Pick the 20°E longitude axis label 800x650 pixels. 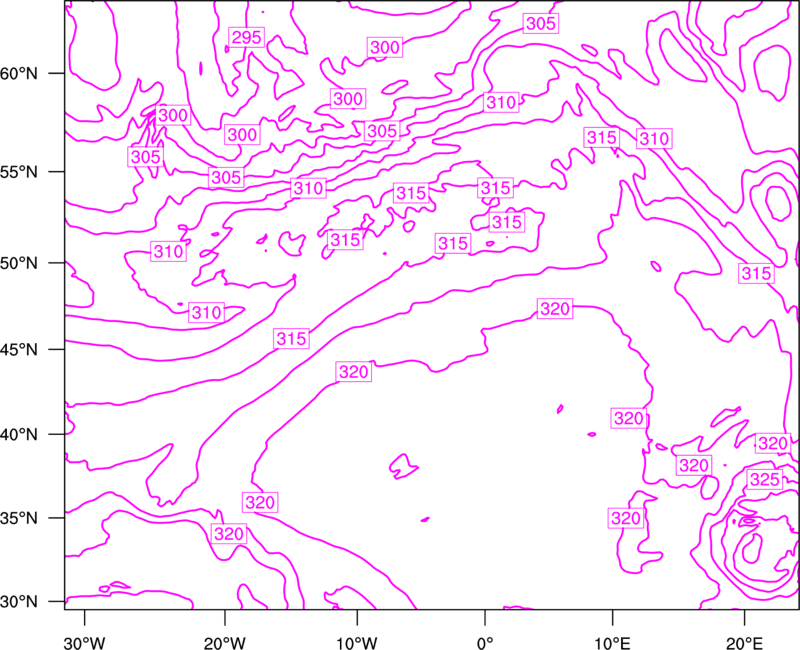[x=744, y=643]
